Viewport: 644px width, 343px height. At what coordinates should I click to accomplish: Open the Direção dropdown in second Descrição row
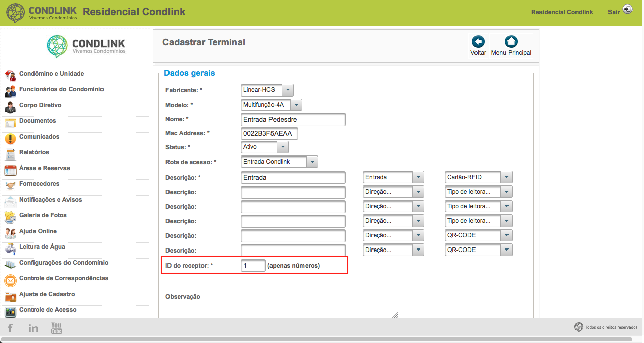pos(393,192)
